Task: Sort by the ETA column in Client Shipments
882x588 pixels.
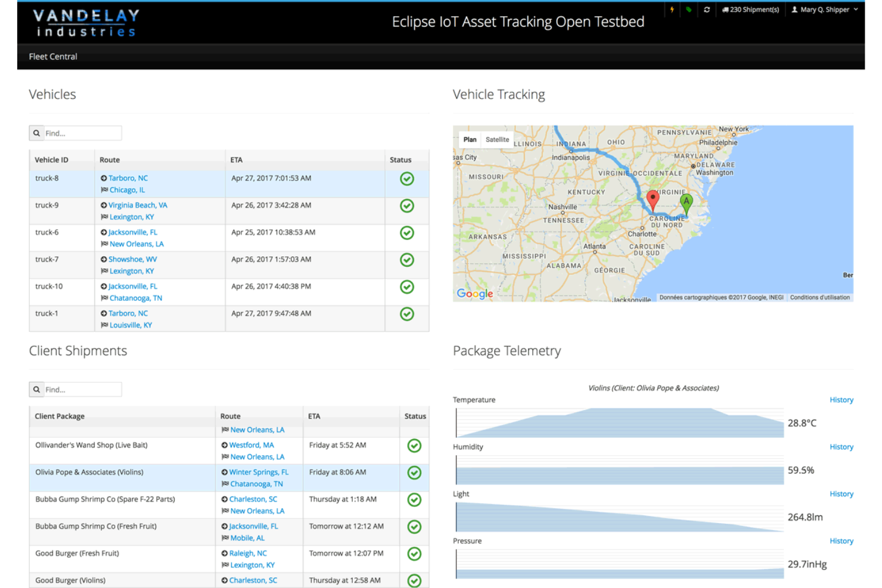Action: click(314, 416)
